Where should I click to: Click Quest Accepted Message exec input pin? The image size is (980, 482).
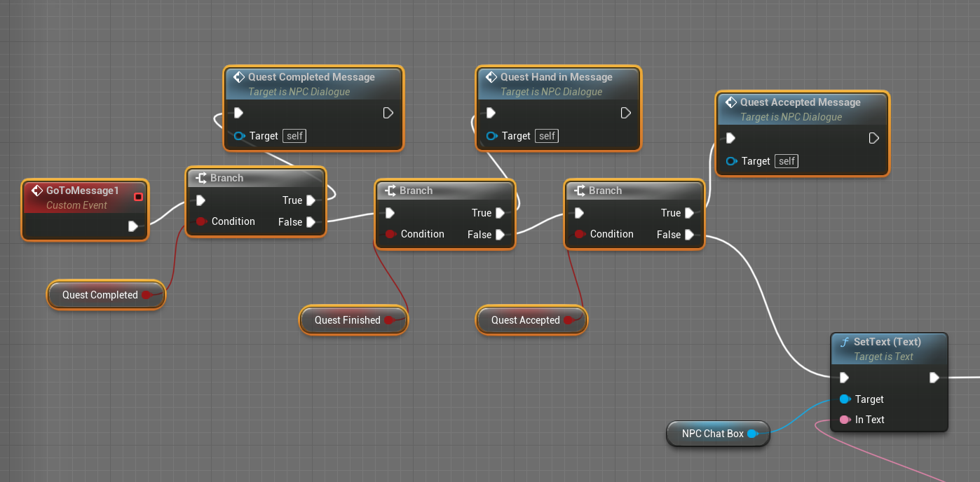tap(731, 138)
